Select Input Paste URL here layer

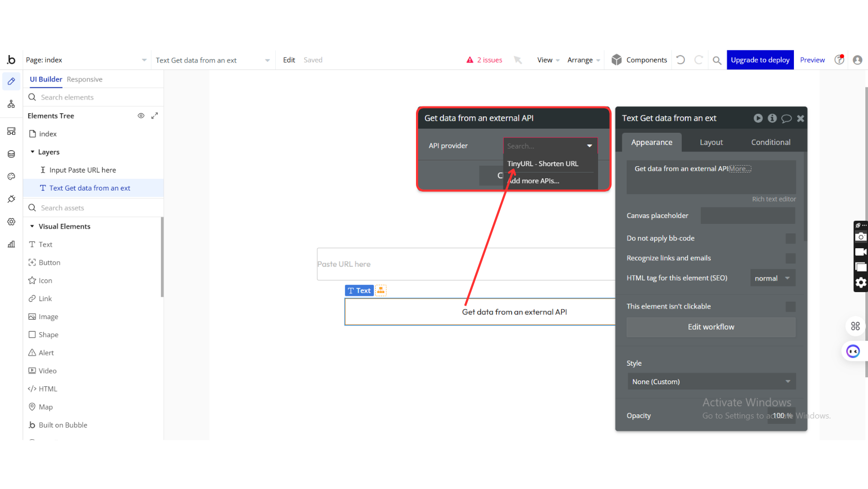tap(83, 170)
